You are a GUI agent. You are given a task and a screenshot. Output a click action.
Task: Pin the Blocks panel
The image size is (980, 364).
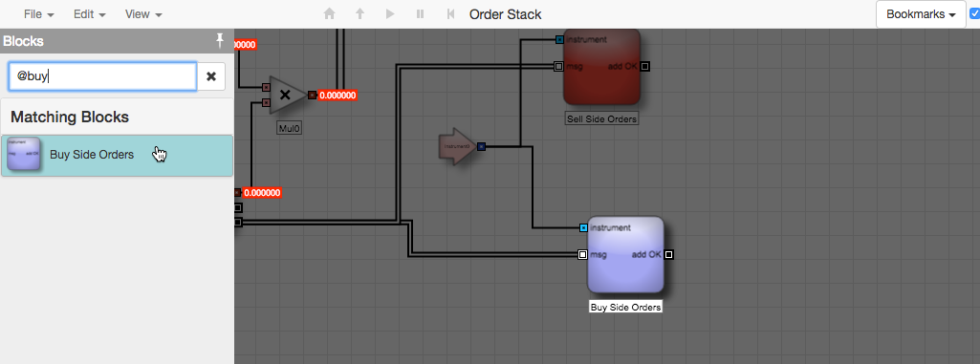219,41
